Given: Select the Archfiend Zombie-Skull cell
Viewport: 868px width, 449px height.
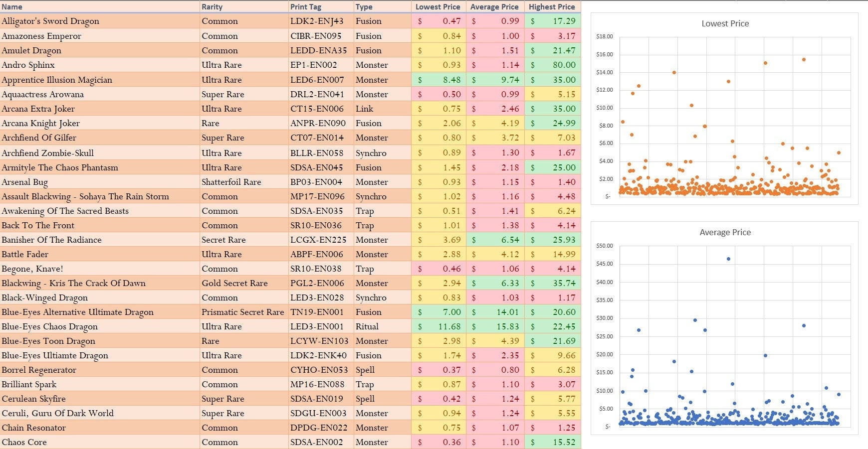Looking at the screenshot, I should click(x=100, y=153).
